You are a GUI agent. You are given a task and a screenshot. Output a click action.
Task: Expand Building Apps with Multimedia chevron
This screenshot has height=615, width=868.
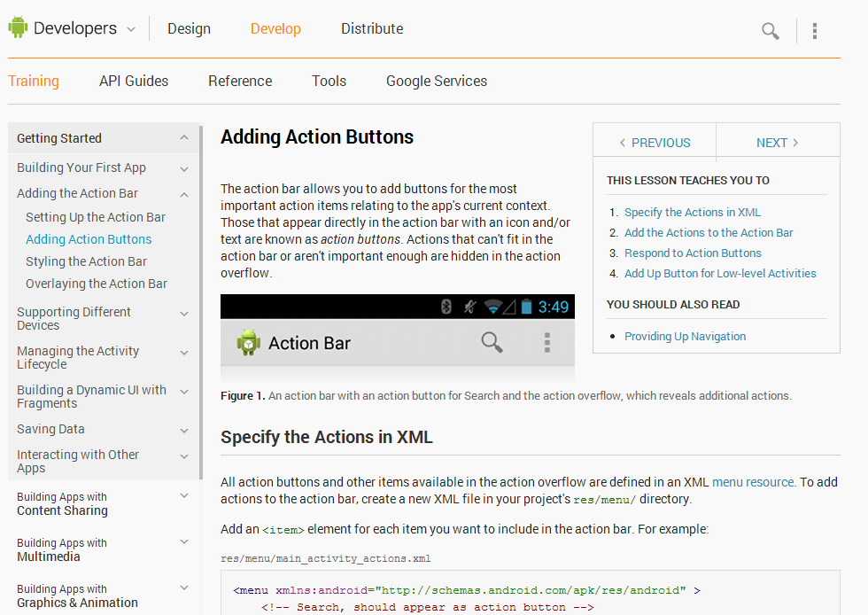(x=184, y=541)
